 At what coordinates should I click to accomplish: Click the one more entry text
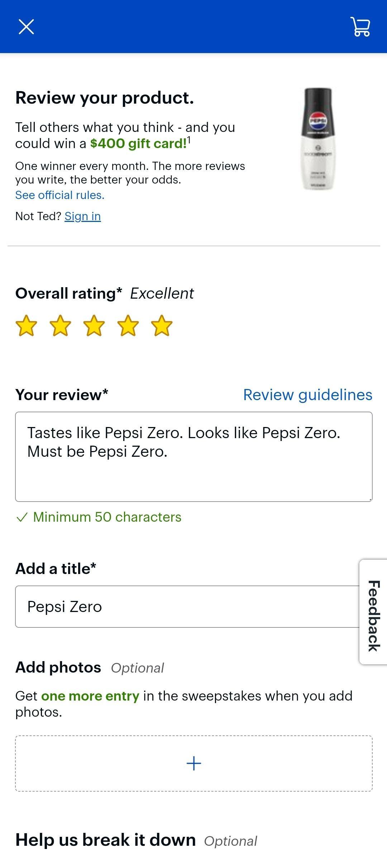pyautogui.click(x=90, y=696)
